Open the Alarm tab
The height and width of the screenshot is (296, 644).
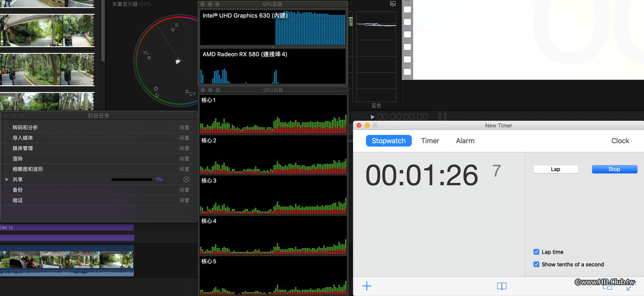coord(465,141)
